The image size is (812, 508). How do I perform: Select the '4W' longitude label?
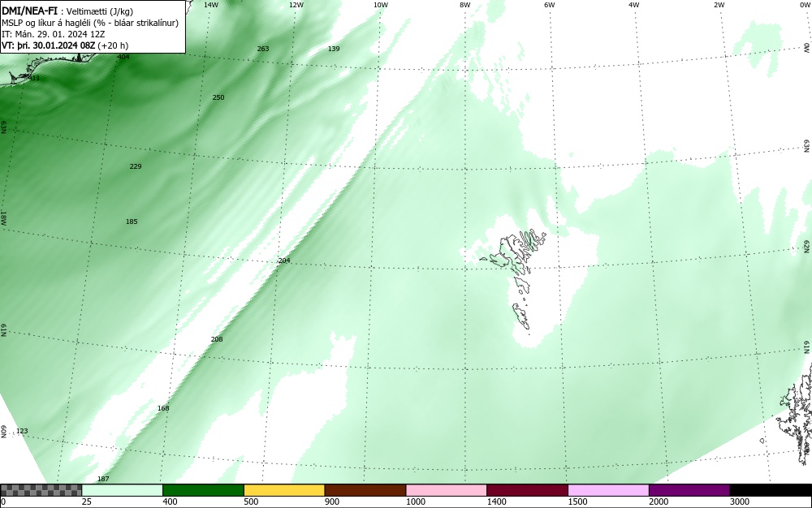[x=634, y=5]
